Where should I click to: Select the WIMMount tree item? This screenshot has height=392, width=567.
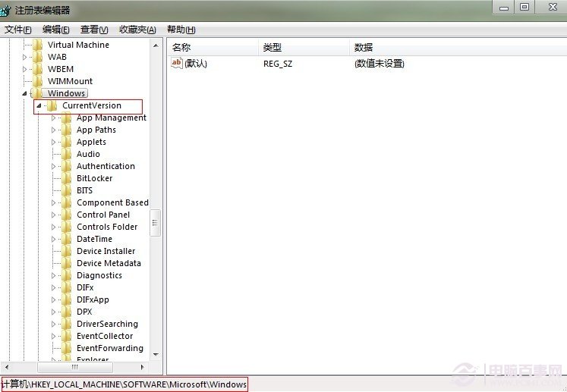[x=70, y=81]
